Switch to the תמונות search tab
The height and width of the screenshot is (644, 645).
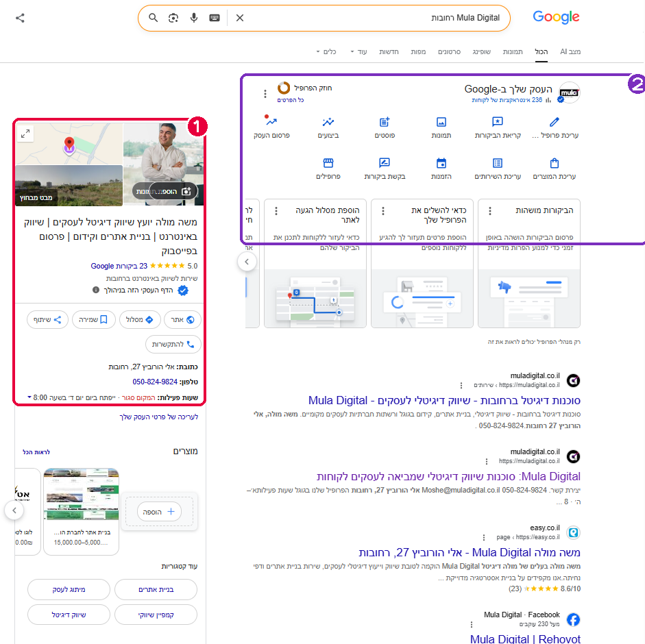tap(513, 51)
